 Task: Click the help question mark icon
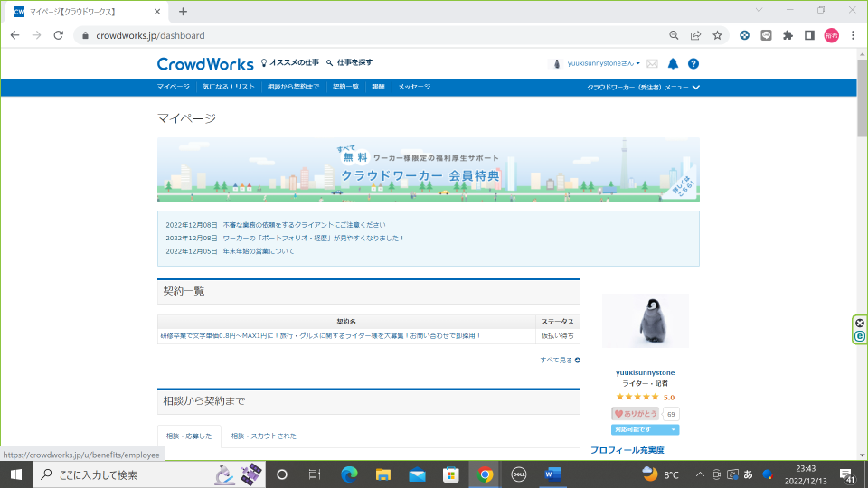click(693, 63)
